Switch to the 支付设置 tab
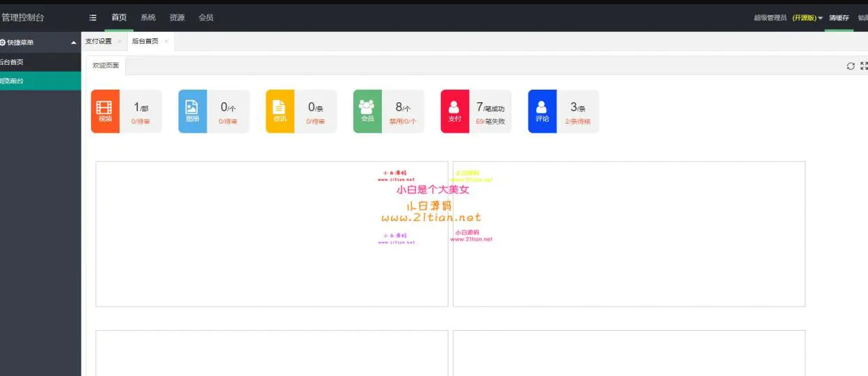The width and height of the screenshot is (868, 376). (x=98, y=42)
